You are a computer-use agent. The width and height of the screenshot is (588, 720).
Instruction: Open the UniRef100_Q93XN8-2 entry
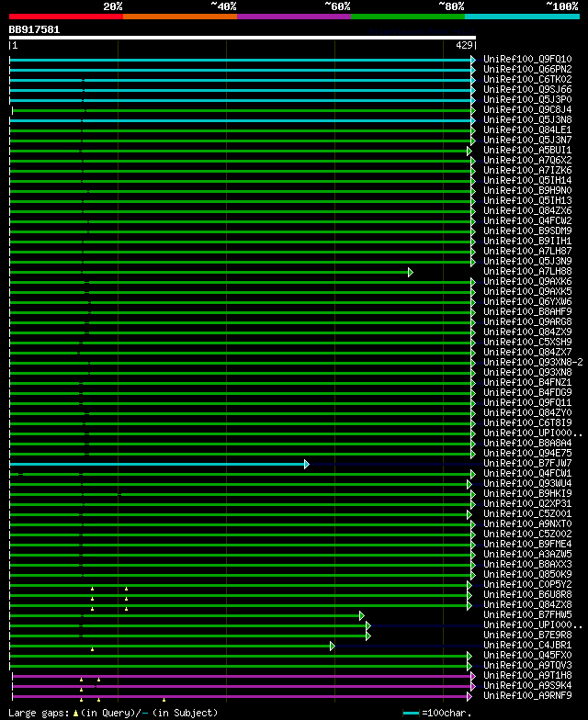point(533,362)
